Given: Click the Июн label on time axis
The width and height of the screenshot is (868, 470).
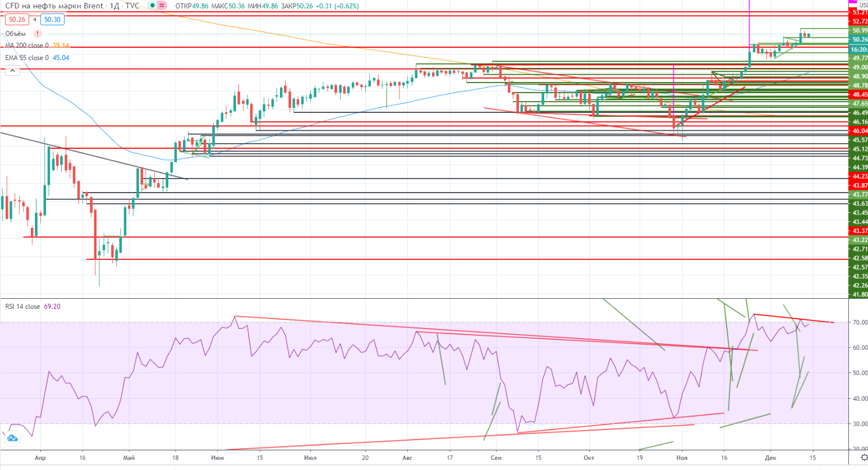Looking at the screenshot, I should pos(217,458).
